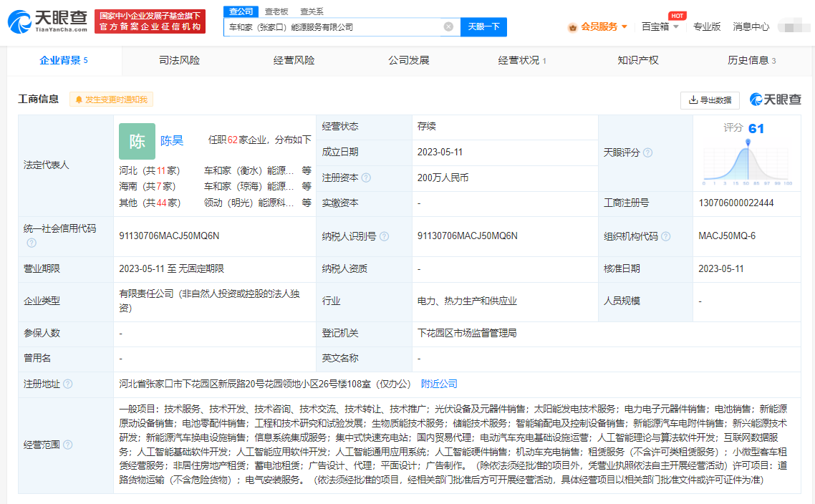The image size is (815, 504).
Task: Switch to 历史信息 tab
Action: (751, 61)
